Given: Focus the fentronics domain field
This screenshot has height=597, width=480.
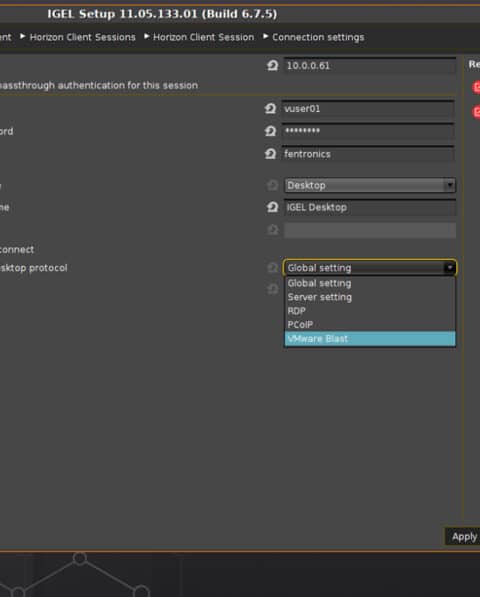Looking at the screenshot, I should coord(368,154).
